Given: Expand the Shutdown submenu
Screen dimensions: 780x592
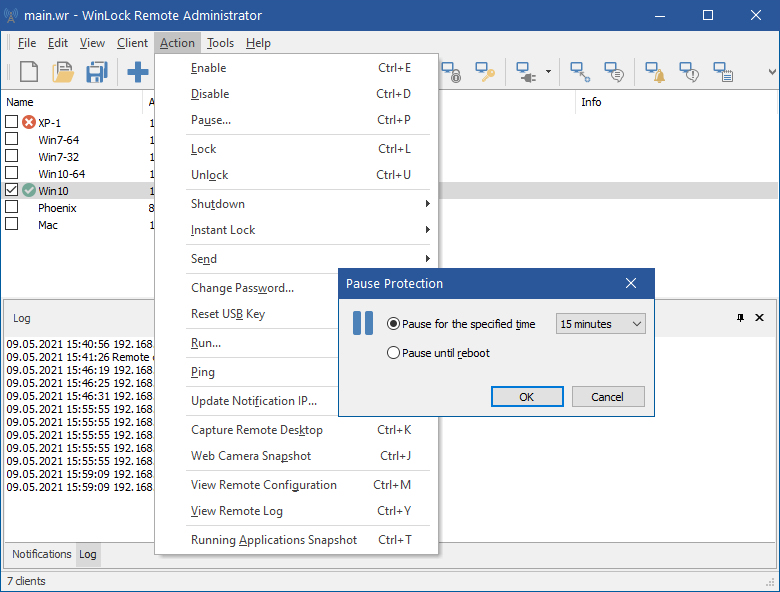Looking at the screenshot, I should coord(310,204).
